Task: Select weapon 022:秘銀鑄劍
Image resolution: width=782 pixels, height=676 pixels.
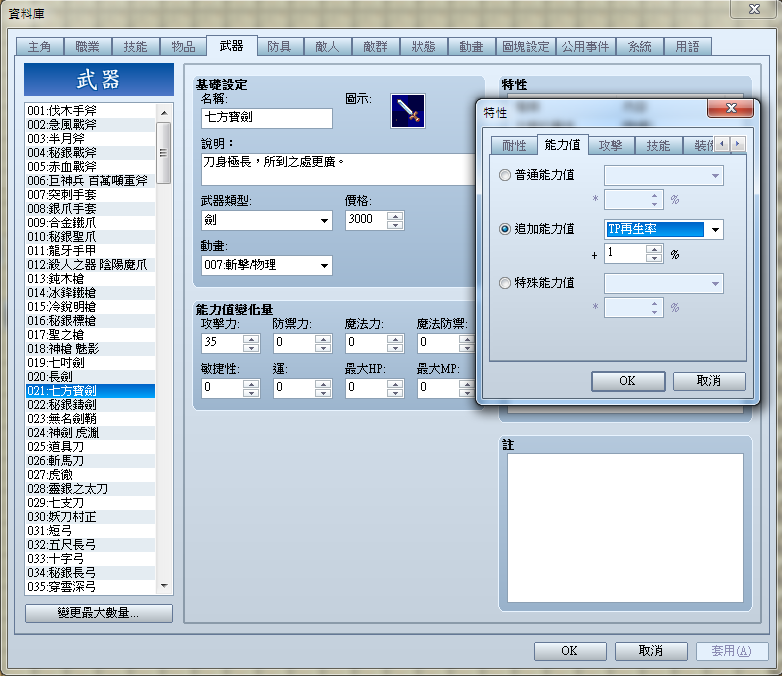Action: click(90, 405)
